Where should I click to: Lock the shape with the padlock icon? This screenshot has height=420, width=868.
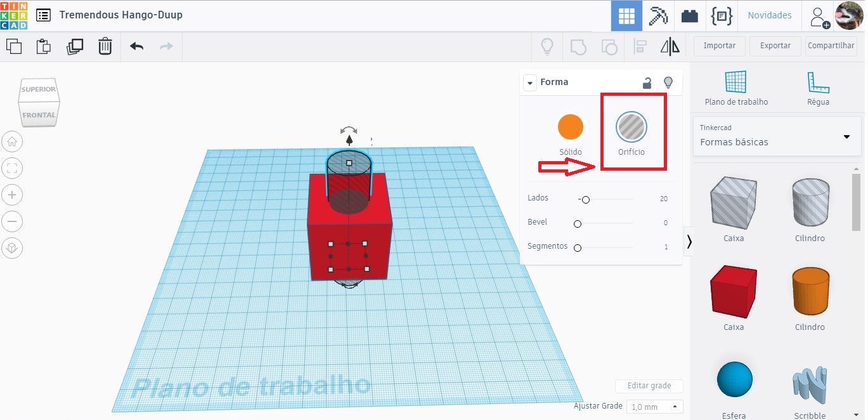(x=646, y=82)
